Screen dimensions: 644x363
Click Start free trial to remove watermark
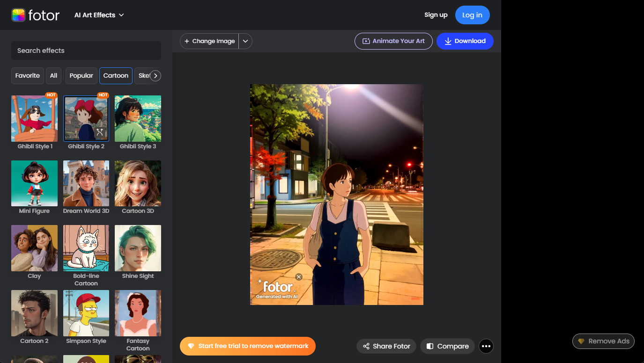248,346
